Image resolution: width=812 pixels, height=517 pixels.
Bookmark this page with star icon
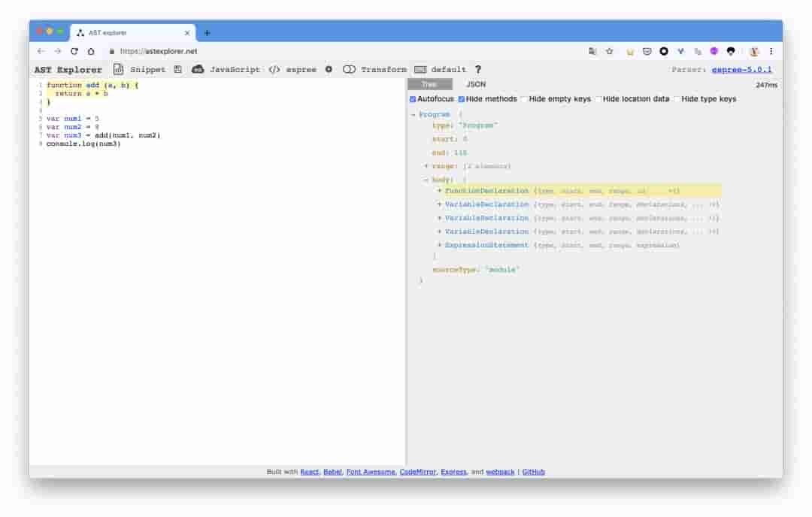tap(610, 51)
